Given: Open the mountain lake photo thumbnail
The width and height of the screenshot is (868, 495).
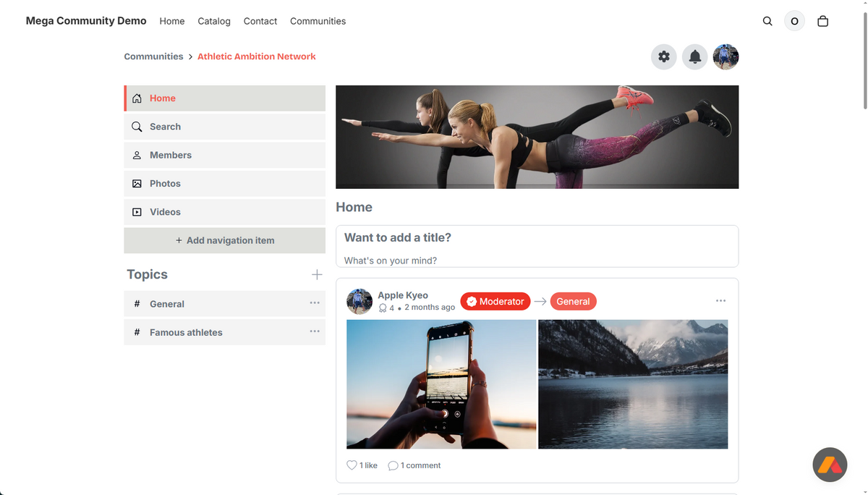Looking at the screenshot, I should [x=633, y=384].
